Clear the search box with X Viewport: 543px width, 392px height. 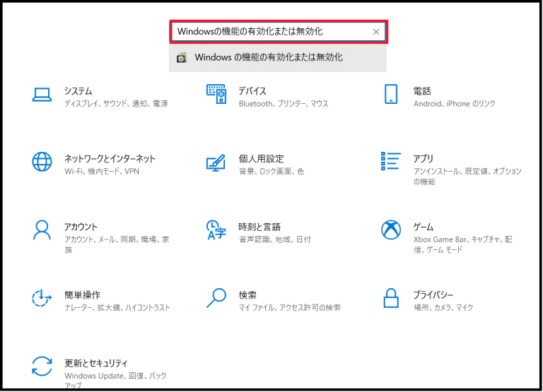[376, 32]
